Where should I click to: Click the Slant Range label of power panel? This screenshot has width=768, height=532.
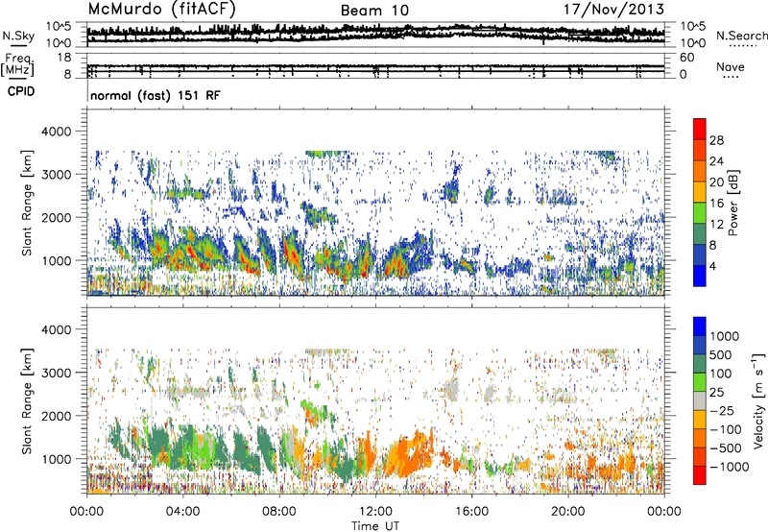[x=27, y=203]
